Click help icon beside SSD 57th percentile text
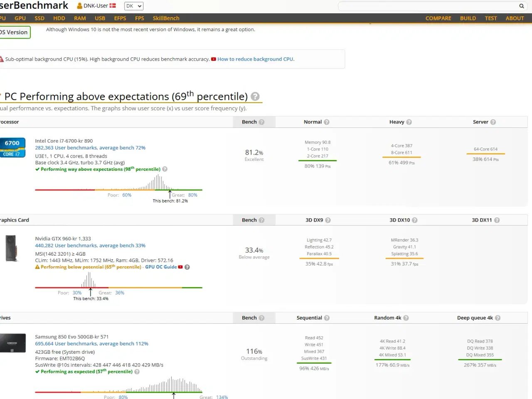The image size is (532, 399). pyautogui.click(x=137, y=372)
